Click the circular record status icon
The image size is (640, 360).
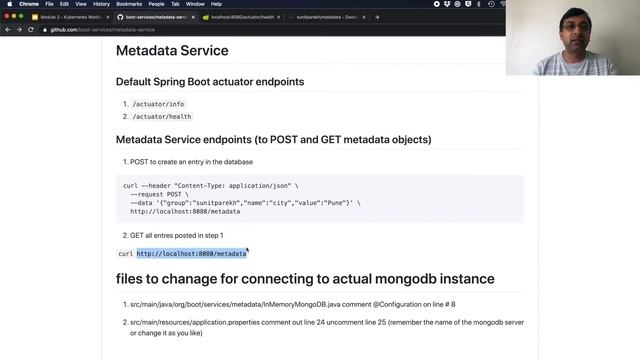[436, 4]
